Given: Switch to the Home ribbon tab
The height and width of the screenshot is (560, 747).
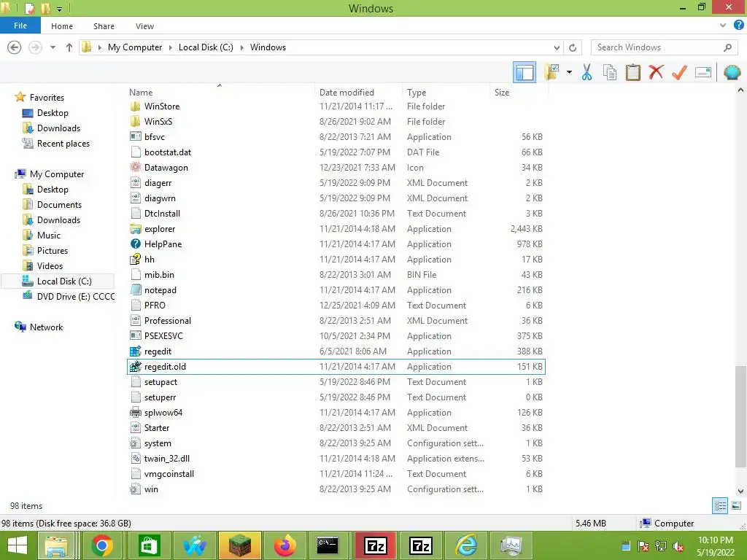Looking at the screenshot, I should (62, 26).
